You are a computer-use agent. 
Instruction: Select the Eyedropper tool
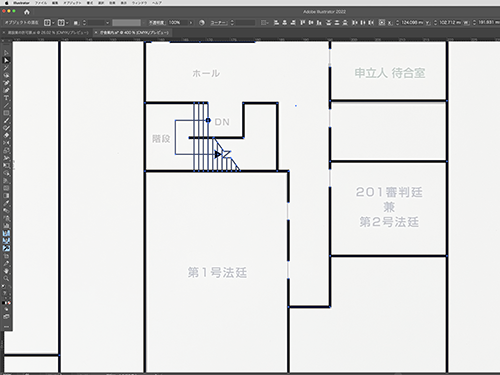click(6, 203)
